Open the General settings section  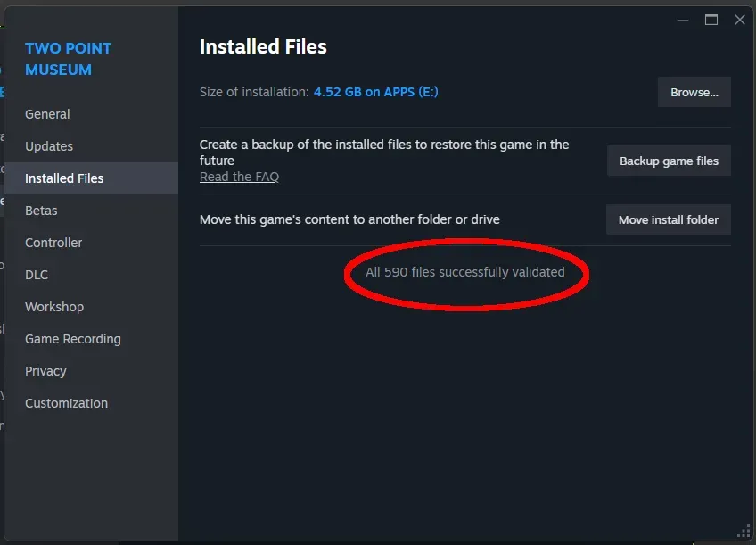47,114
